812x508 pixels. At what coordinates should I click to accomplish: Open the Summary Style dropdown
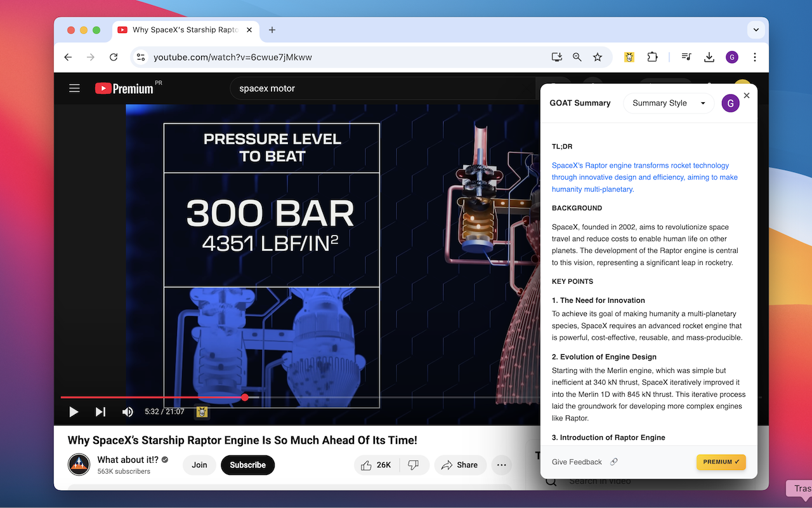[669, 103]
